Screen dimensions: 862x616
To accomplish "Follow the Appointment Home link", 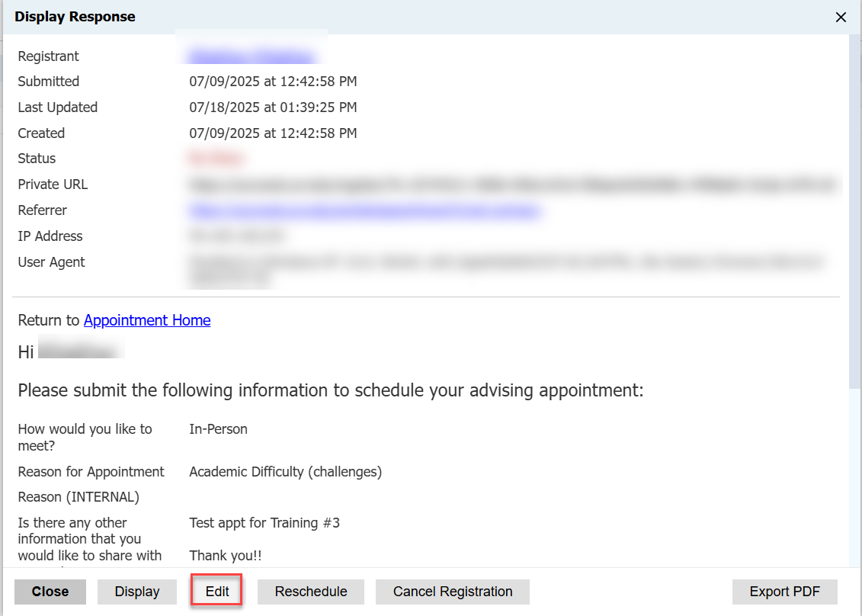I will pos(147,320).
